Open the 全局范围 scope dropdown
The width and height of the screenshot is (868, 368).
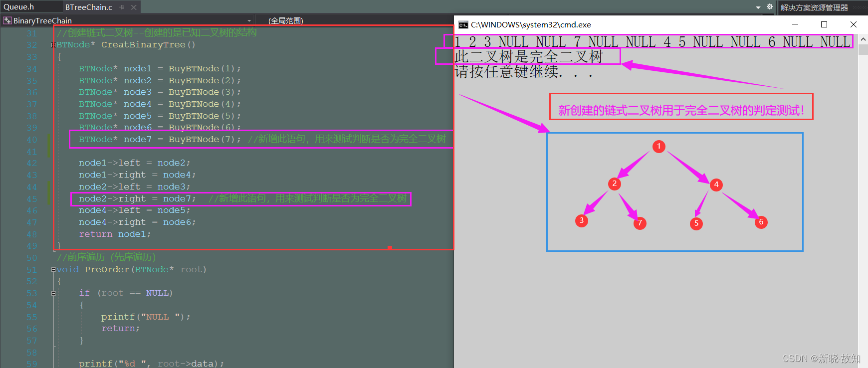[286, 21]
